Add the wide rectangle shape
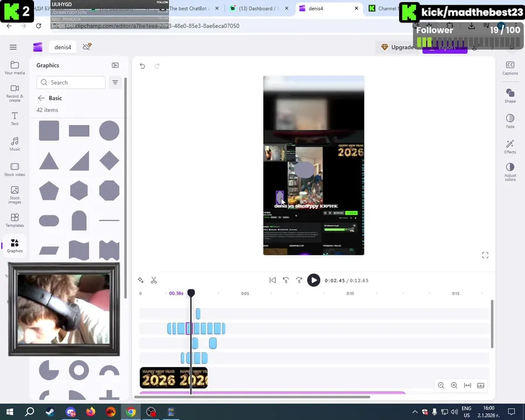 (79, 131)
